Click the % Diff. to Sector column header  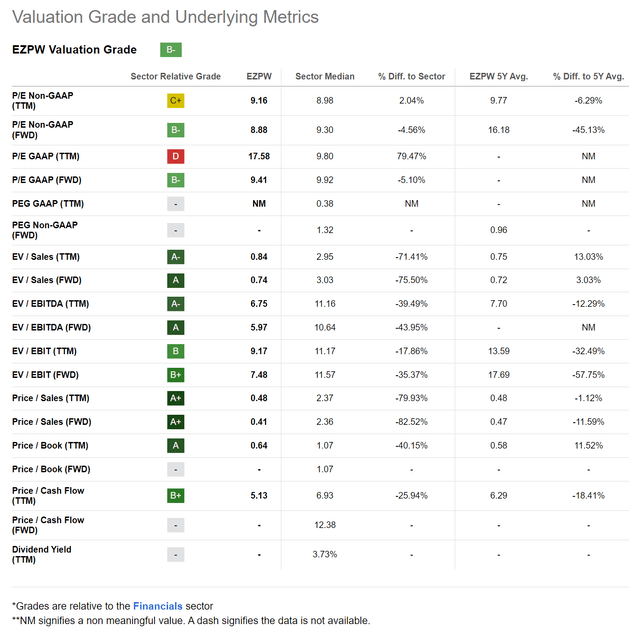pos(411,76)
